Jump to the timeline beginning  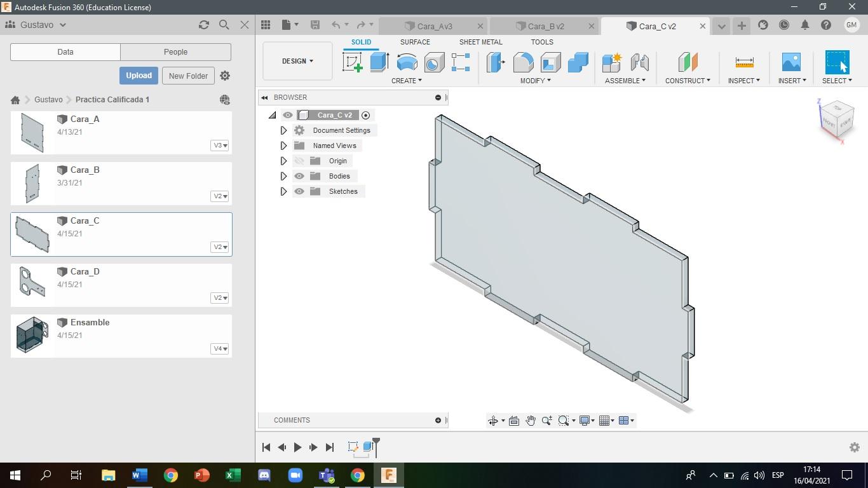tap(266, 447)
